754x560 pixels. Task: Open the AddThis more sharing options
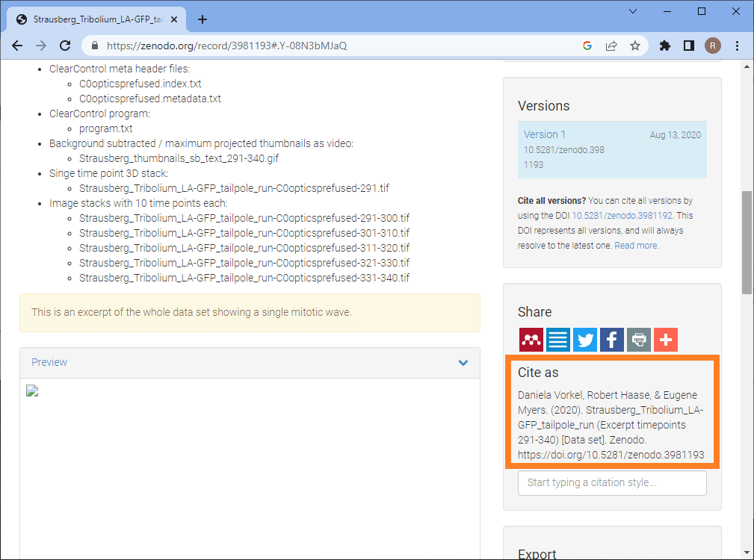click(x=666, y=340)
